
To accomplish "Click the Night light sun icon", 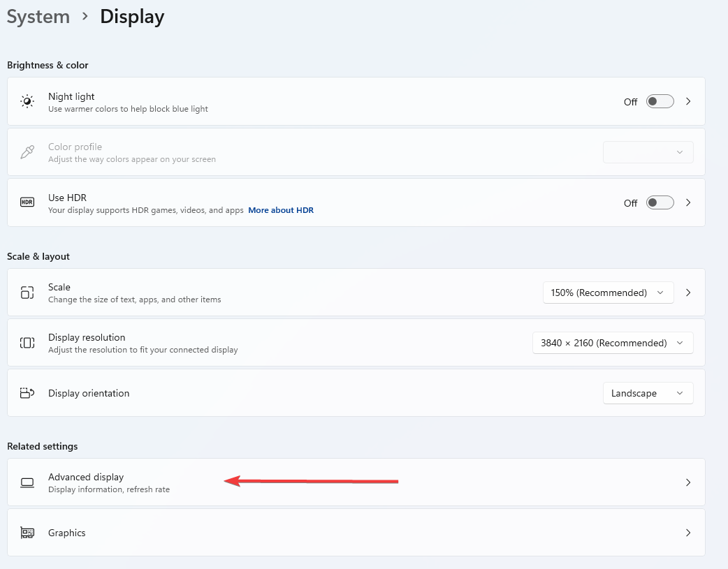I will tap(27, 101).
